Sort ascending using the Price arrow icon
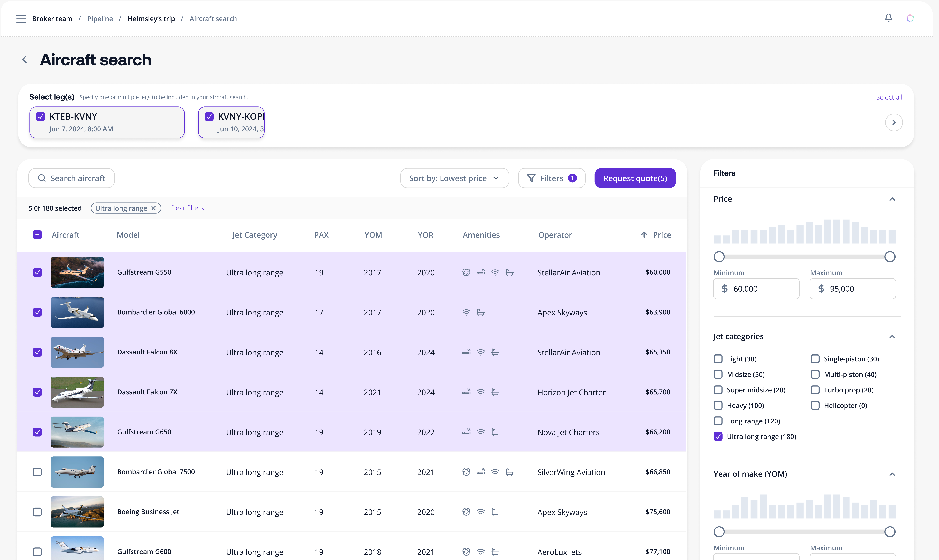The height and width of the screenshot is (560, 939). [644, 235]
